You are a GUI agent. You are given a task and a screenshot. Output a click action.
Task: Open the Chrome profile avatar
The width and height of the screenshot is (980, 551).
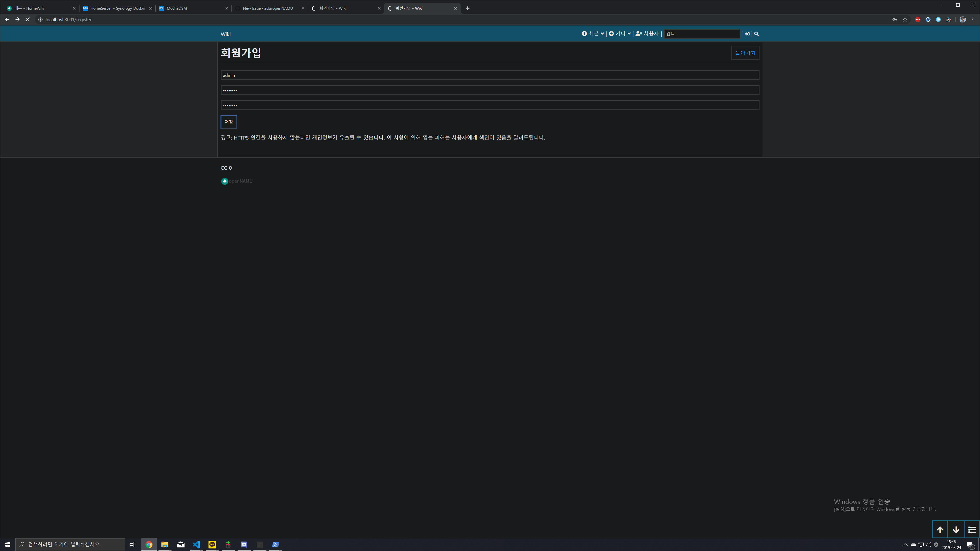click(962, 19)
